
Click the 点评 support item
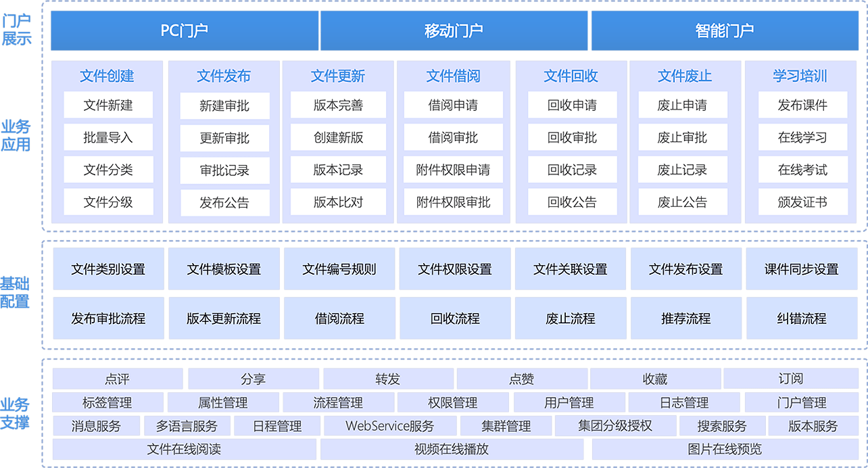pyautogui.click(x=118, y=379)
